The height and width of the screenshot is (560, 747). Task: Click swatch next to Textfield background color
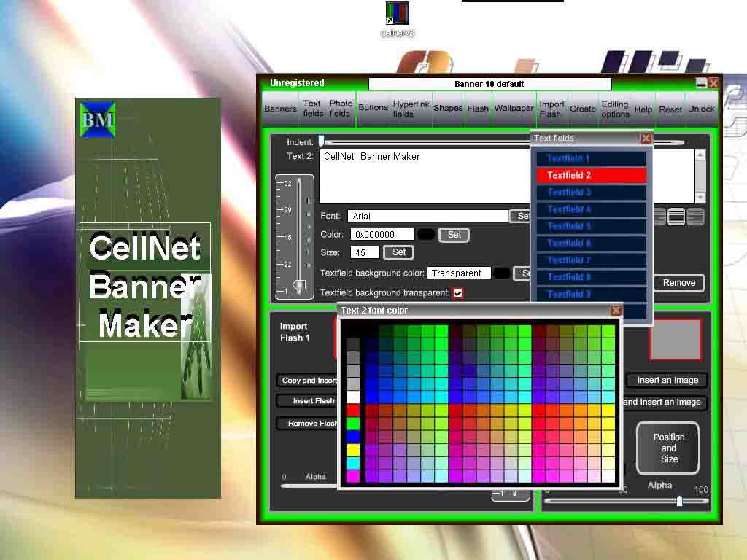point(501,273)
